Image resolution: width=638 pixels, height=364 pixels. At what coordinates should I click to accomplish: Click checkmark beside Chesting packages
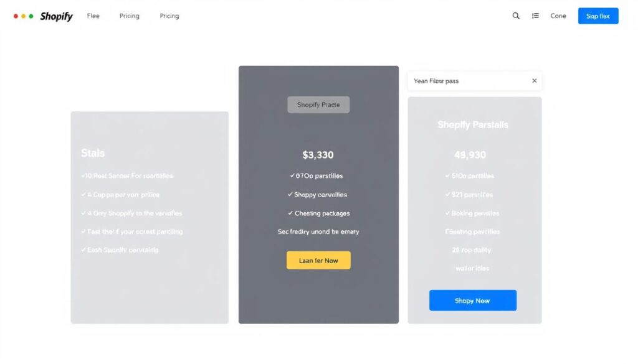coord(290,213)
